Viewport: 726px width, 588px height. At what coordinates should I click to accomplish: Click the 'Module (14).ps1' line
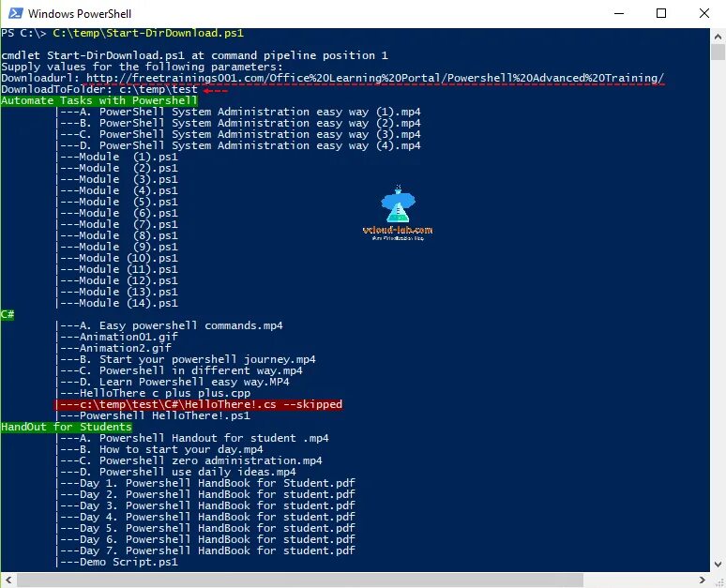[129, 303]
